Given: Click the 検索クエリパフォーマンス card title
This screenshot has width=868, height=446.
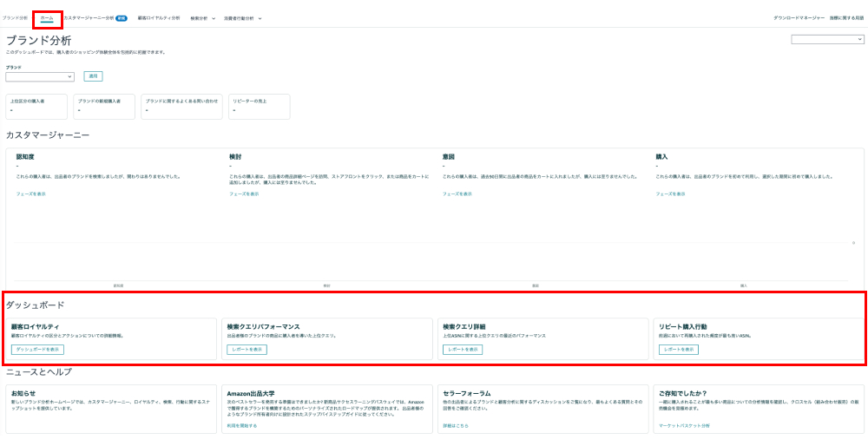Looking at the screenshot, I should coord(264,327).
